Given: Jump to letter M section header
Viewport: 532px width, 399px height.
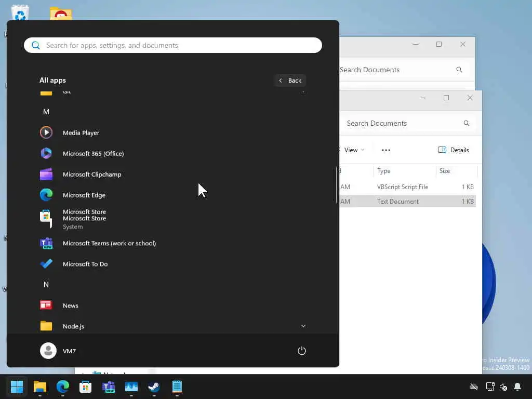Looking at the screenshot, I should pos(46,112).
